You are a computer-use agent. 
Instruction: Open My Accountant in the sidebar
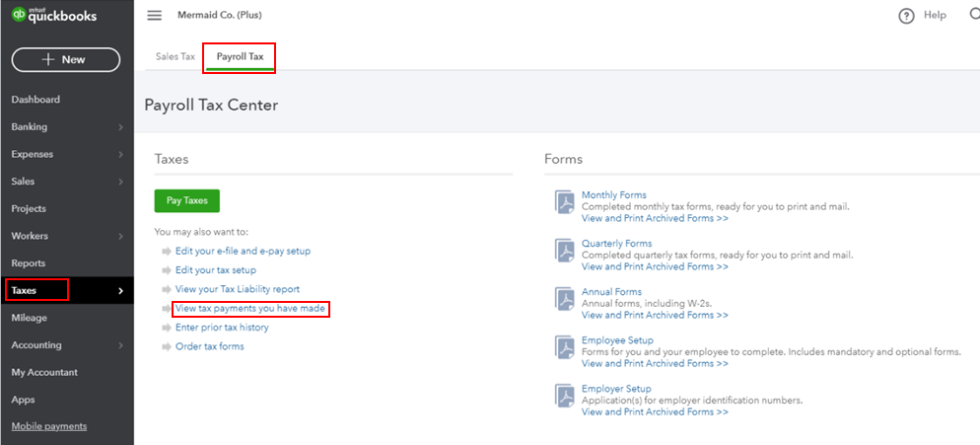coord(44,372)
